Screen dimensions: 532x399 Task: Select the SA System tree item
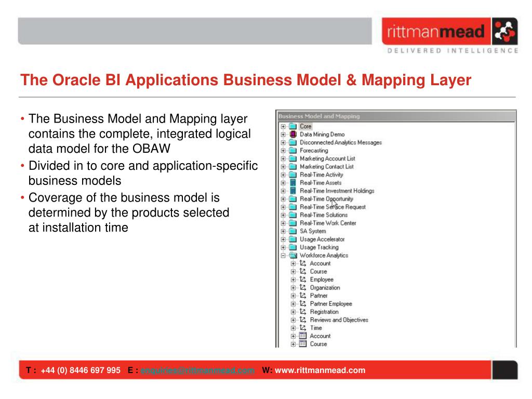click(x=313, y=231)
